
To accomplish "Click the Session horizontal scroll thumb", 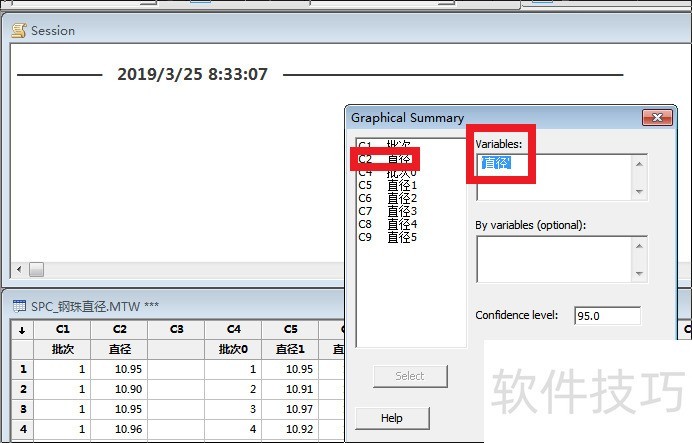I will [36, 269].
